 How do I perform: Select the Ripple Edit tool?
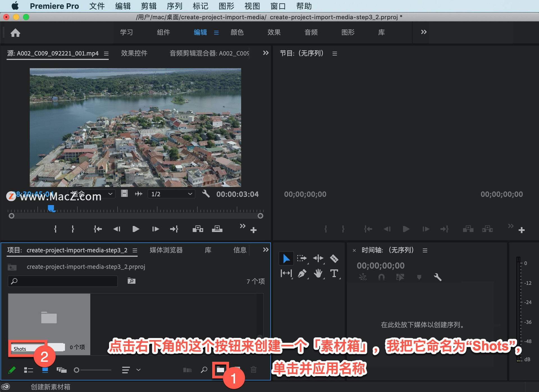pos(318,258)
